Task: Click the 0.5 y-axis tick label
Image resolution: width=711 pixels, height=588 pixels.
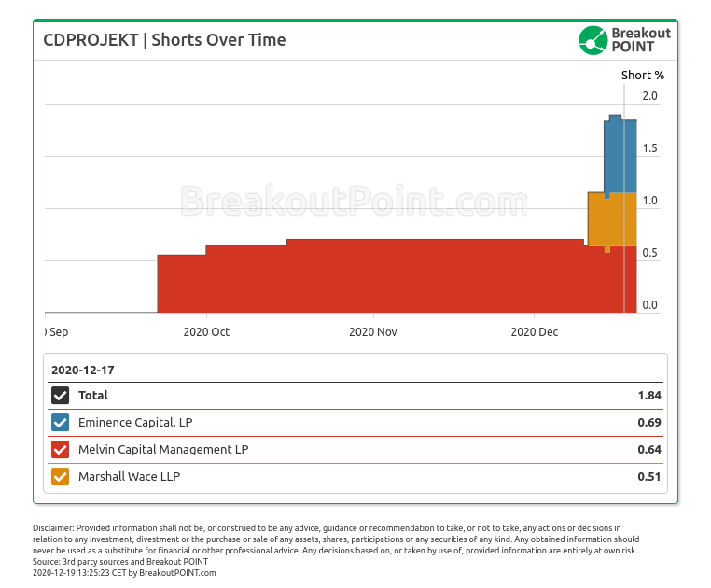Action: pyautogui.click(x=649, y=253)
